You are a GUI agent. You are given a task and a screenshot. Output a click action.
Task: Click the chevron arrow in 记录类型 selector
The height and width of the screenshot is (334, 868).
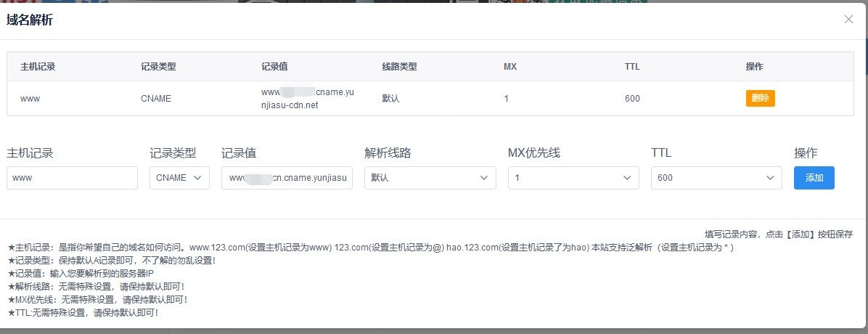(x=197, y=178)
